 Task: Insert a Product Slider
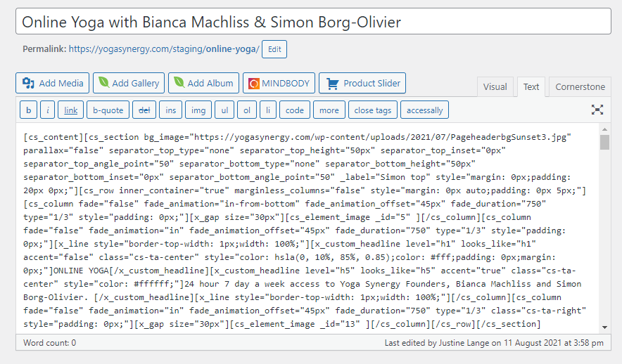pyautogui.click(x=362, y=83)
